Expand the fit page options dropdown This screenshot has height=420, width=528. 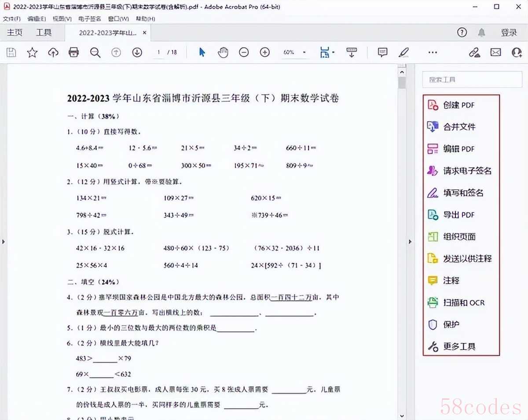pos(334,52)
